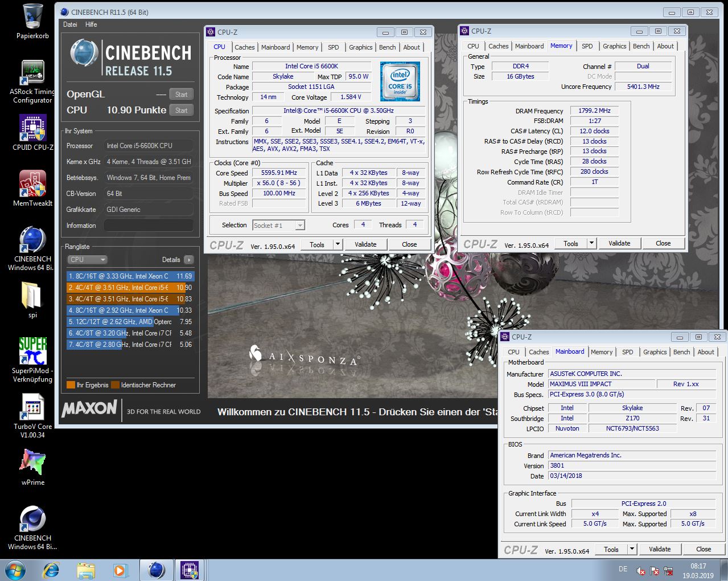Screen dimensions: 728x581
Task: Open the MemTweakIt desktop icon
Action: pyautogui.click(x=32, y=188)
